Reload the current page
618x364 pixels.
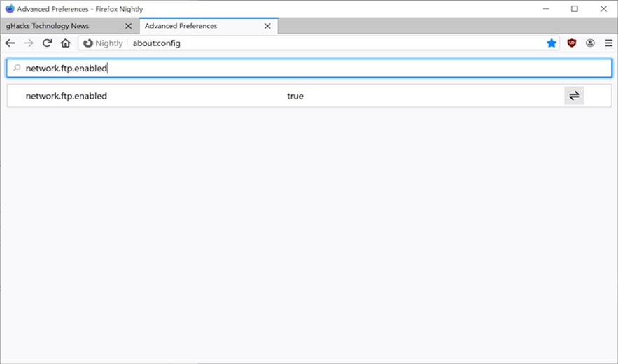(x=48, y=43)
